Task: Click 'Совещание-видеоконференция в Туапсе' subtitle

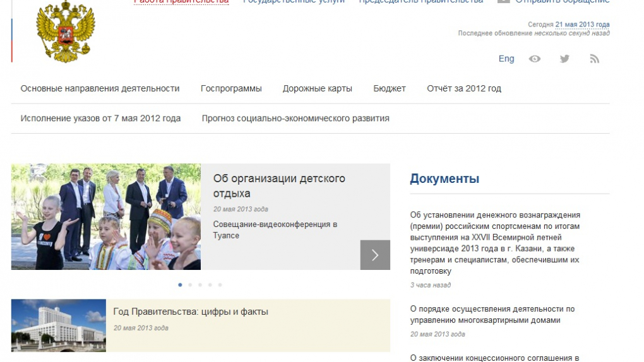Action: [x=275, y=230]
